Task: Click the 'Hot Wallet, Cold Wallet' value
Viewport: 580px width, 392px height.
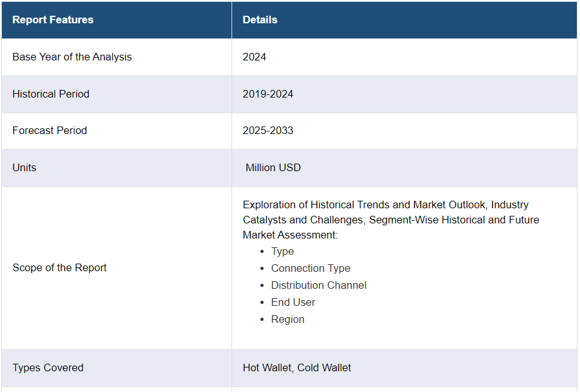Action: [297, 367]
